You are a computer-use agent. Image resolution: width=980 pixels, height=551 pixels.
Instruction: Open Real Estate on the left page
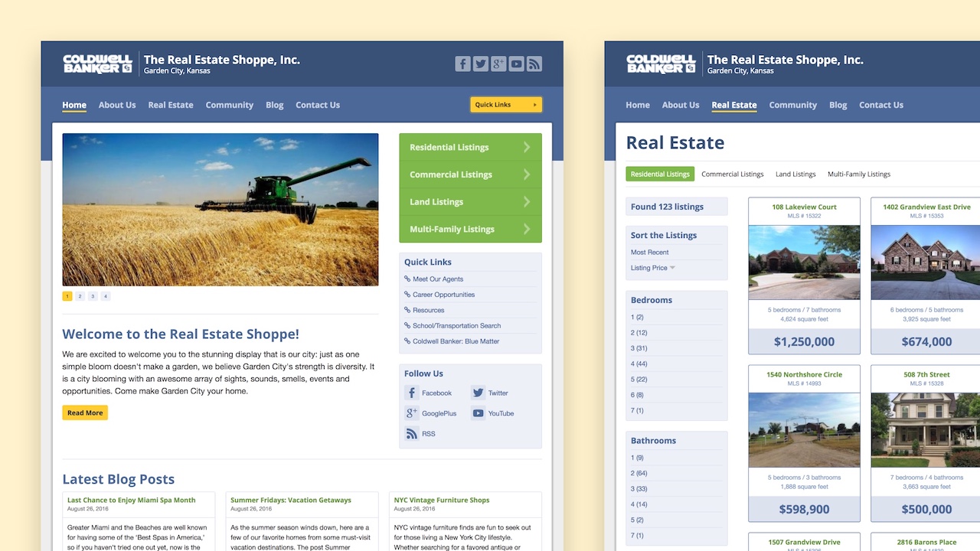171,105
